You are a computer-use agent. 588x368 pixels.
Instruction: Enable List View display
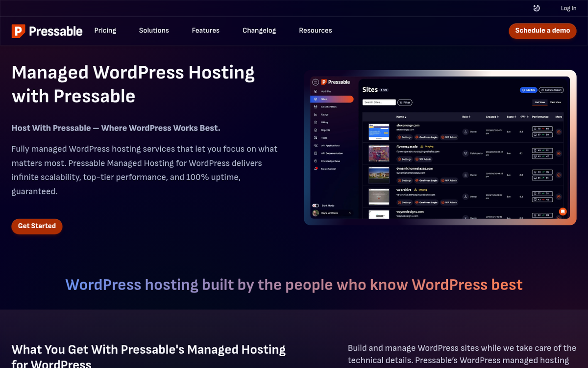539,102
